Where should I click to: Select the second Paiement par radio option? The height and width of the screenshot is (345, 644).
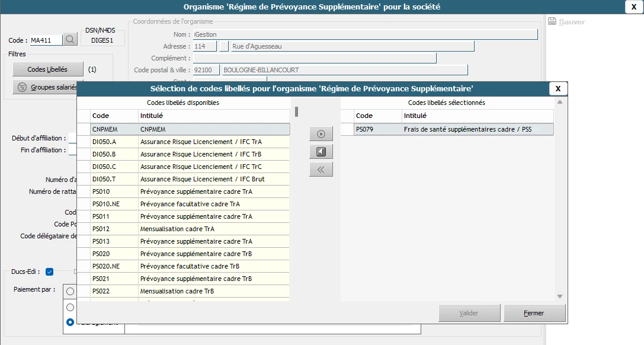[71, 307]
